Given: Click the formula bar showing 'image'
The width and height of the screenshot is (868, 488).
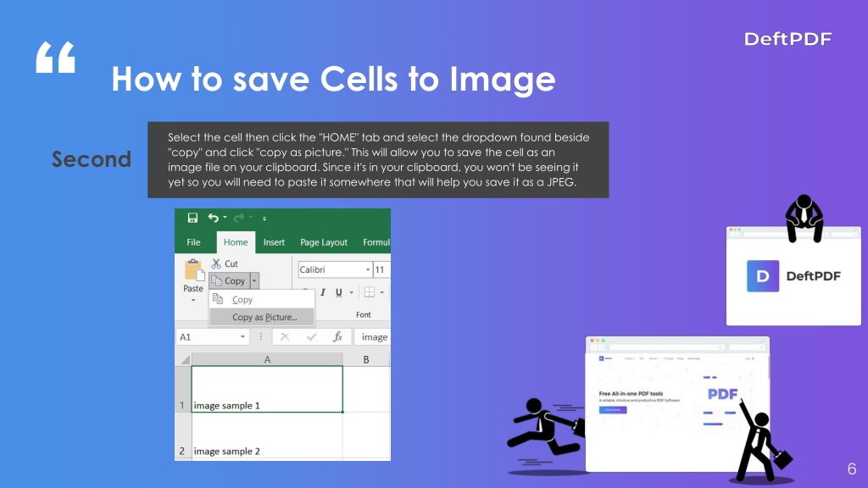Looking at the screenshot, I should pyautogui.click(x=373, y=337).
